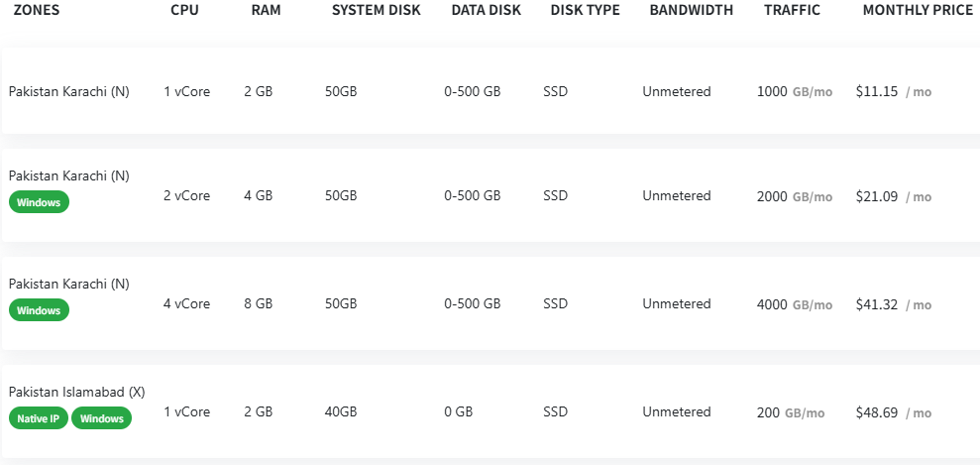Select the $11.15 per month plan price
Image resolution: width=980 pixels, height=465 pixels.
point(877,91)
